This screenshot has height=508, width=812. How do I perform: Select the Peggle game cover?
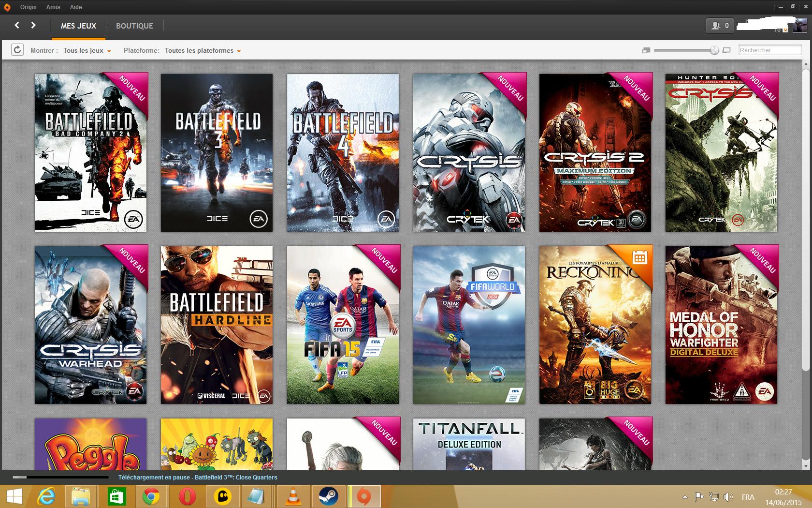pyautogui.click(x=91, y=444)
